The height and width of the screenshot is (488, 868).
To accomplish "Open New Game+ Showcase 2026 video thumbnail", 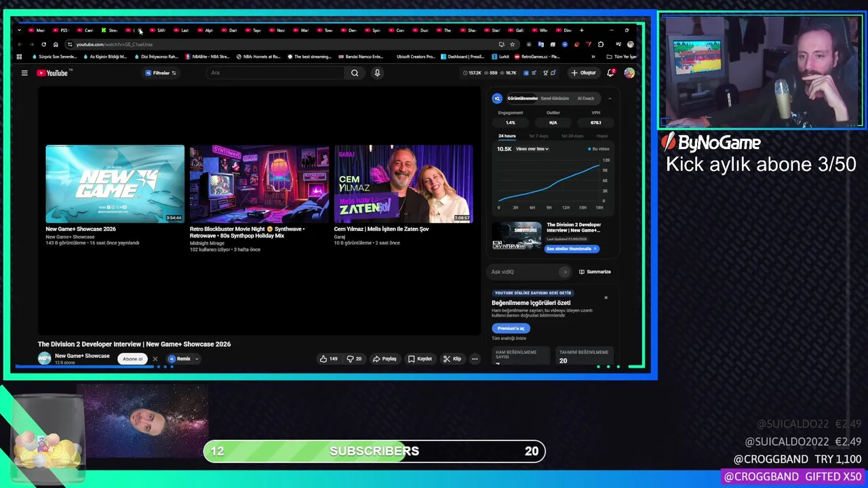I will click(115, 184).
